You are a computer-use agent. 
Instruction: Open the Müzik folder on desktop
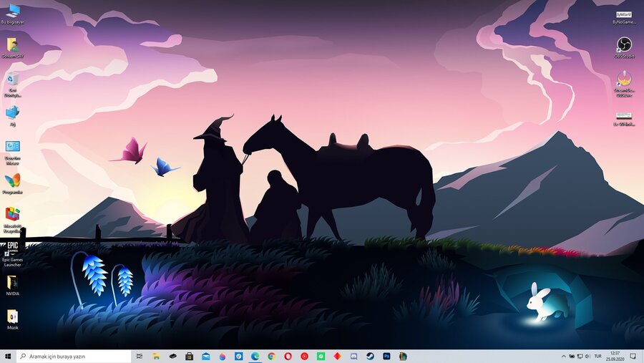point(12,319)
